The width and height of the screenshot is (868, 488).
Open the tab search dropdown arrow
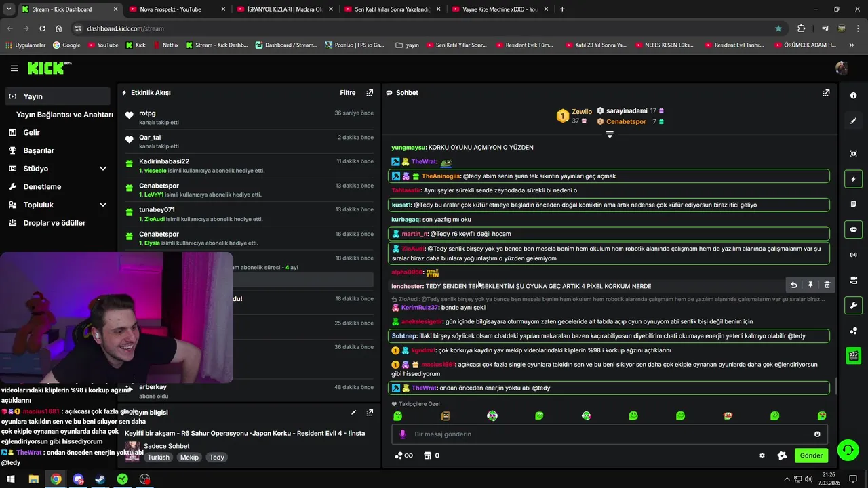(9, 9)
